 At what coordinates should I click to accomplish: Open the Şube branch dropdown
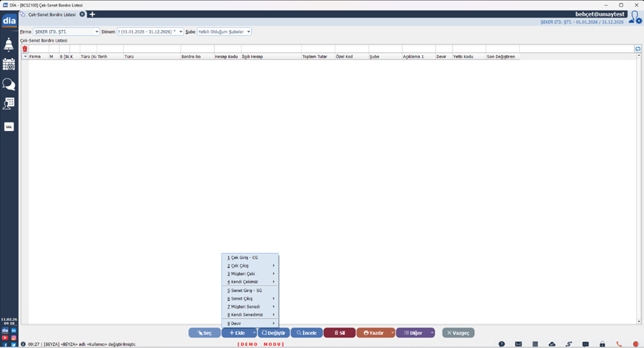248,32
